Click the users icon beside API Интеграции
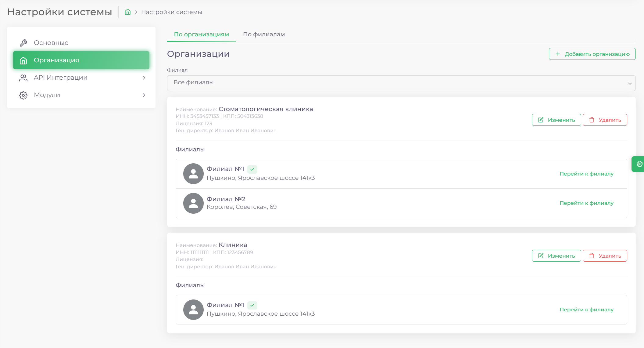644x348 pixels. pyautogui.click(x=23, y=78)
